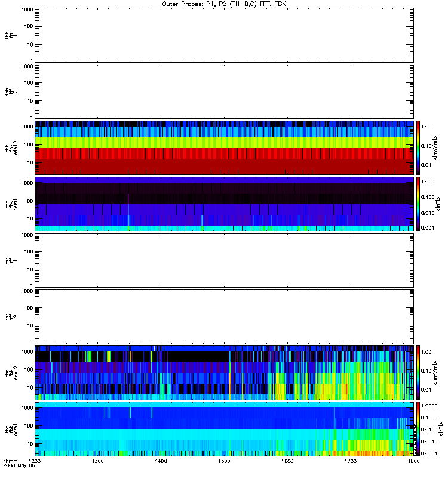
Task: Select the thb edc12 color bar
Action: pos(418,148)
